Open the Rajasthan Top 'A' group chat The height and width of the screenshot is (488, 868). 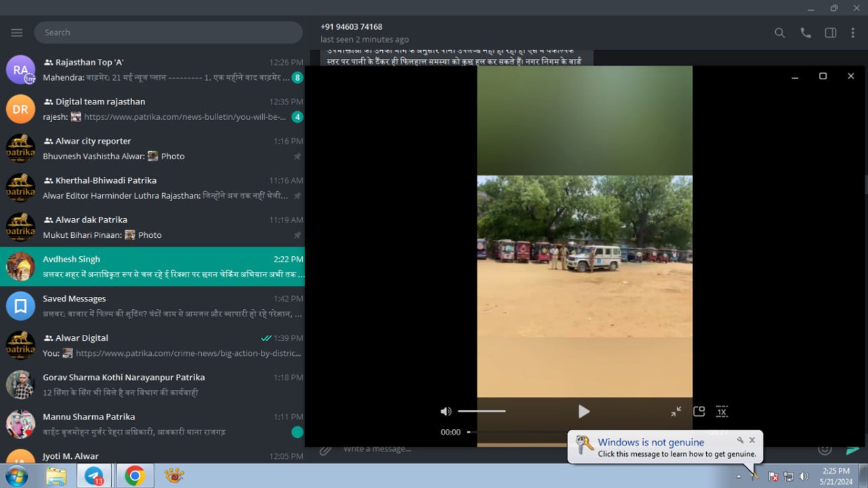152,70
